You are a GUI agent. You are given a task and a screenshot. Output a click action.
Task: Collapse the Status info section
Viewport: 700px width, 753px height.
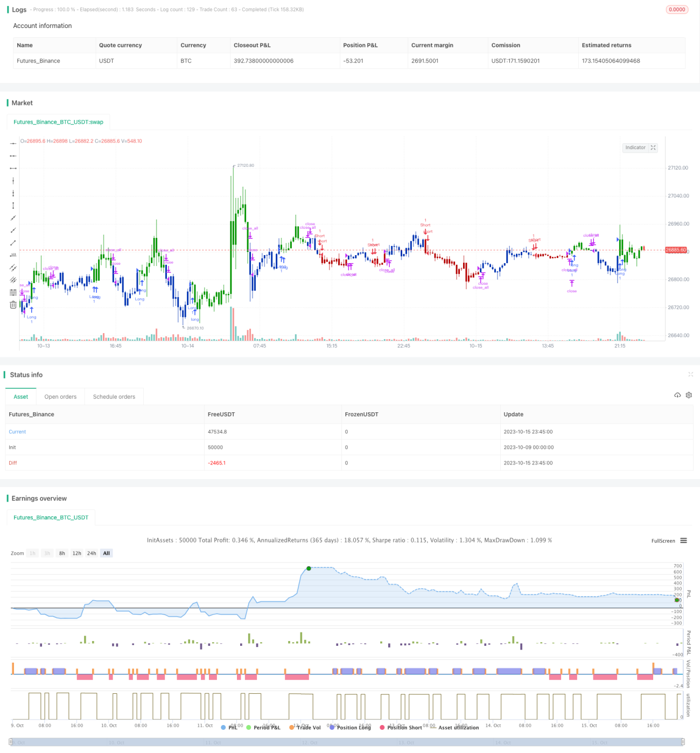pos(690,375)
